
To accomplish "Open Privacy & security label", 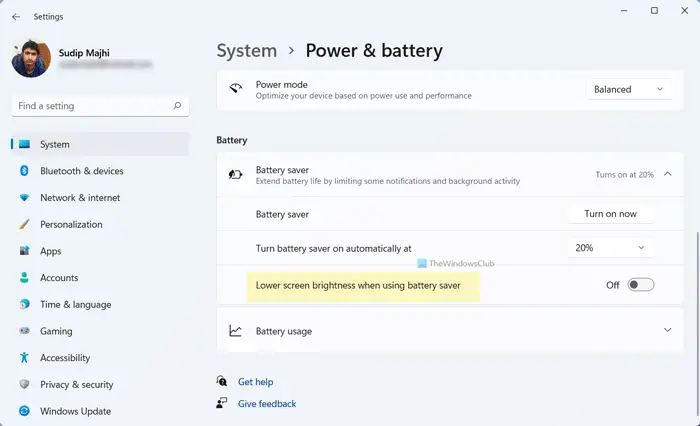I will tap(76, 384).
